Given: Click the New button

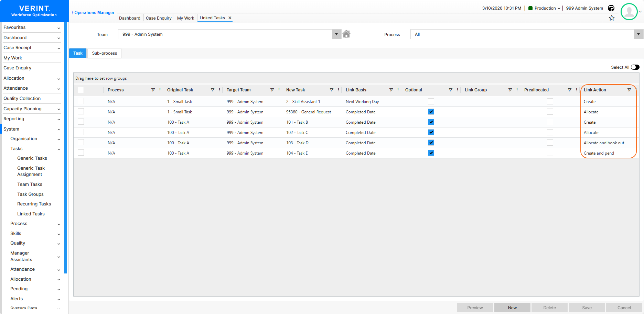Looking at the screenshot, I should pyautogui.click(x=512, y=308).
